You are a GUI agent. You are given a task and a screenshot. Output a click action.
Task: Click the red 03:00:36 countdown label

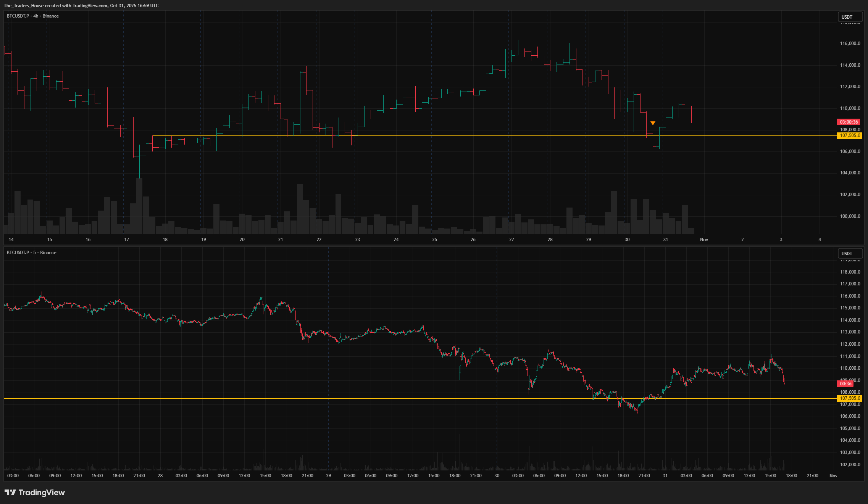[x=848, y=122]
